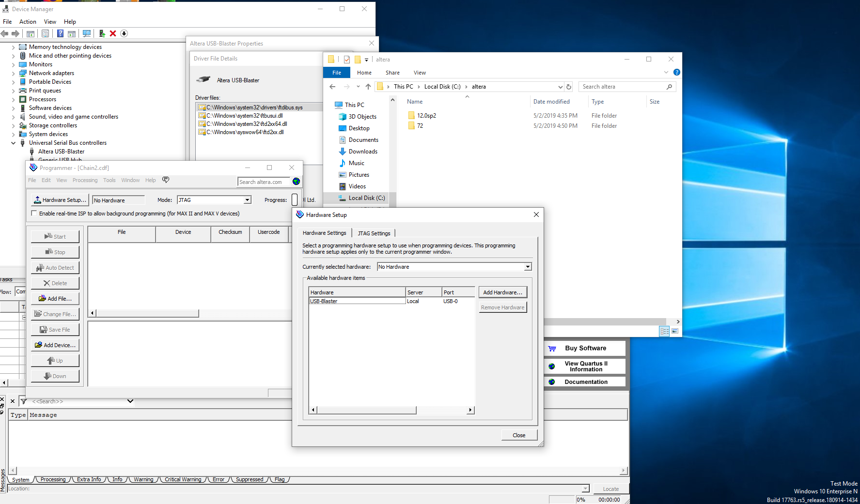Click the Refresh icon in File Explorer address bar
This screenshot has height=504, width=860.
(569, 87)
